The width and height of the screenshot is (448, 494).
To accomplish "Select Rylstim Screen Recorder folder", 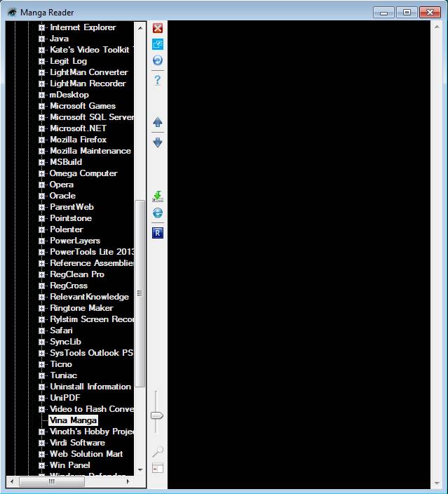I will click(x=91, y=319).
